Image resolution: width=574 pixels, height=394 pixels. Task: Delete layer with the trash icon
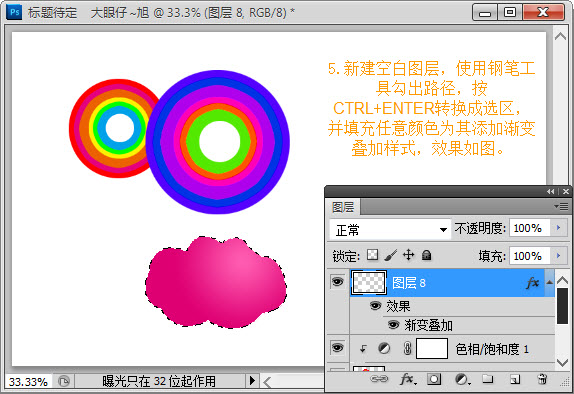(542, 379)
